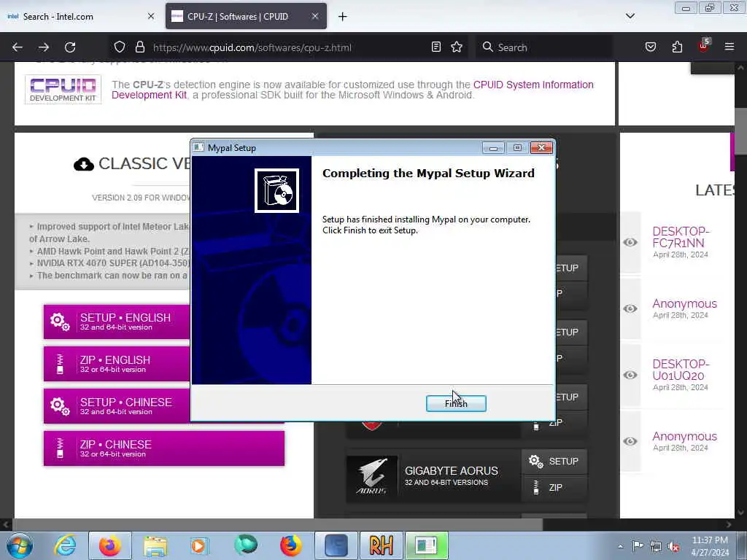747x560 pixels.
Task: Click the green setup installer taskbar item
Action: (426, 545)
